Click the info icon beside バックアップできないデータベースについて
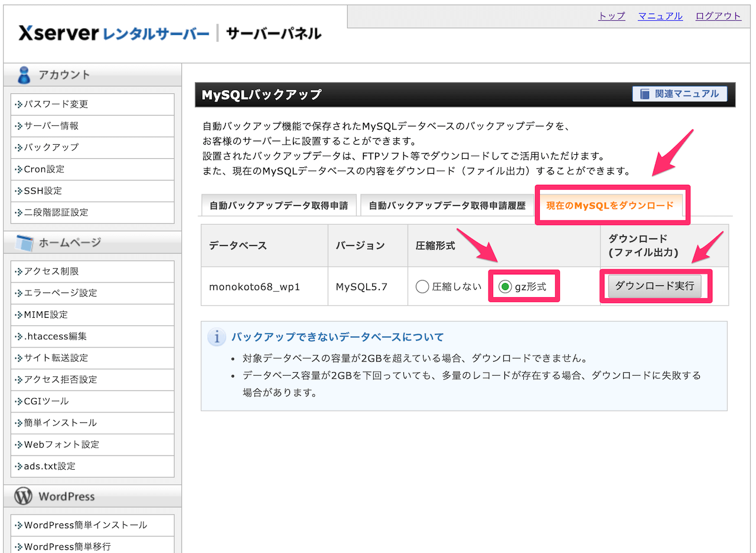 coord(217,337)
